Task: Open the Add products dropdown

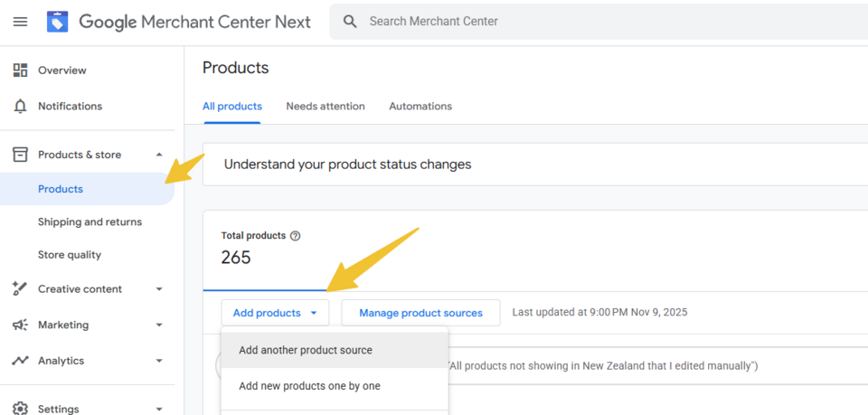Action: tap(275, 313)
